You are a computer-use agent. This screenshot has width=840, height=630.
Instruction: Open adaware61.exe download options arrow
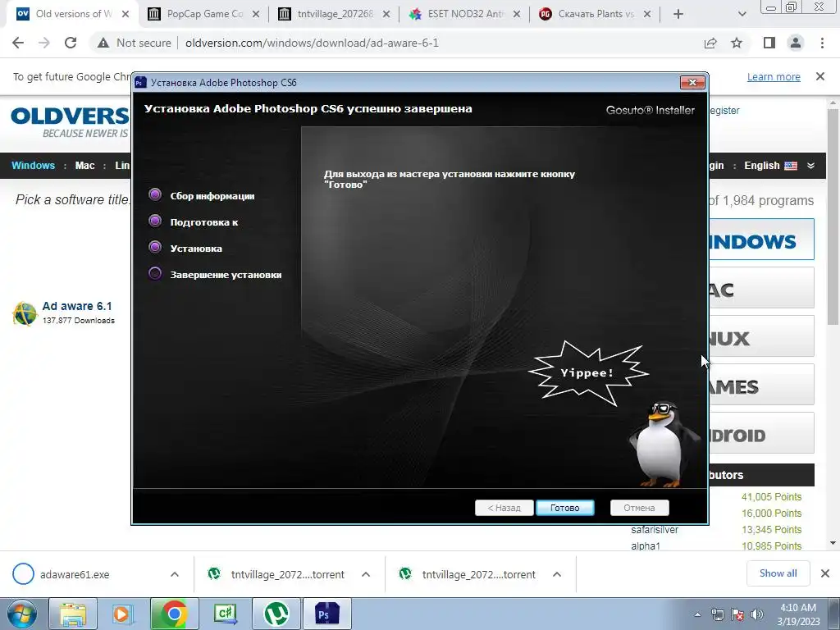175,574
